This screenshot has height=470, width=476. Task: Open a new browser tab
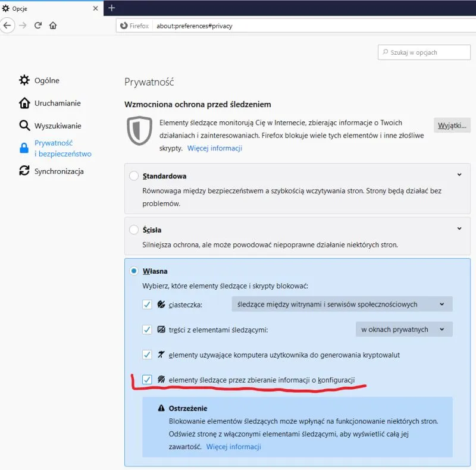(111, 8)
